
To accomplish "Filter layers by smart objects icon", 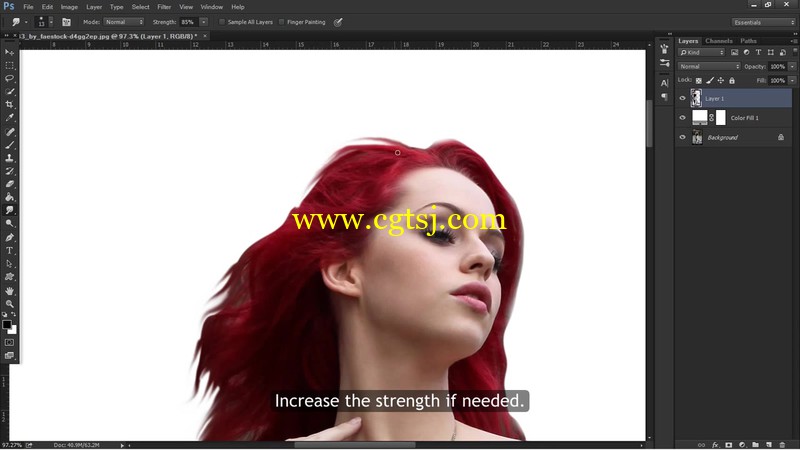I will pos(783,52).
